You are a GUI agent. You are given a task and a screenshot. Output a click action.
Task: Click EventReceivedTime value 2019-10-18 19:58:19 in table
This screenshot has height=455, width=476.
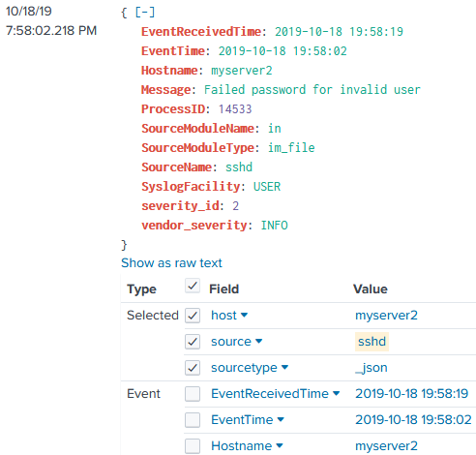pos(411,394)
